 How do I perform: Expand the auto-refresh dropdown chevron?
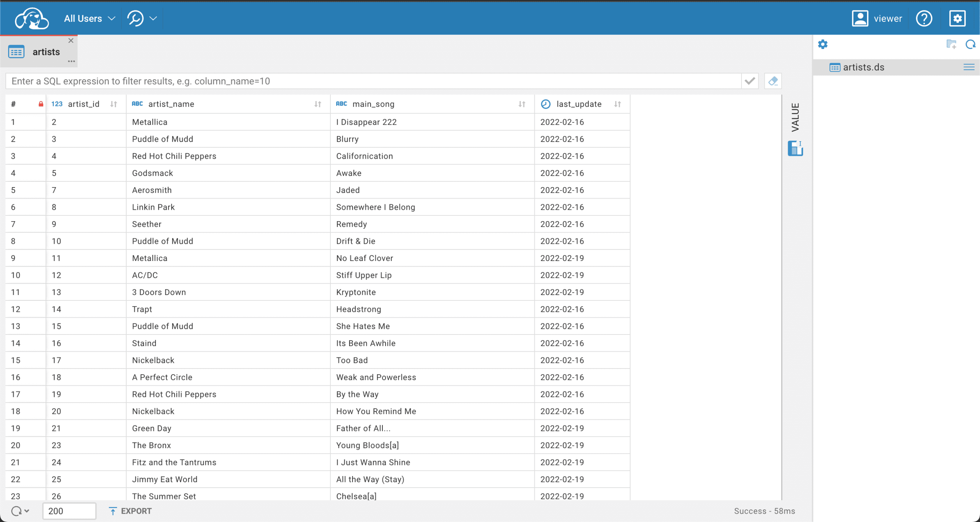point(27,511)
